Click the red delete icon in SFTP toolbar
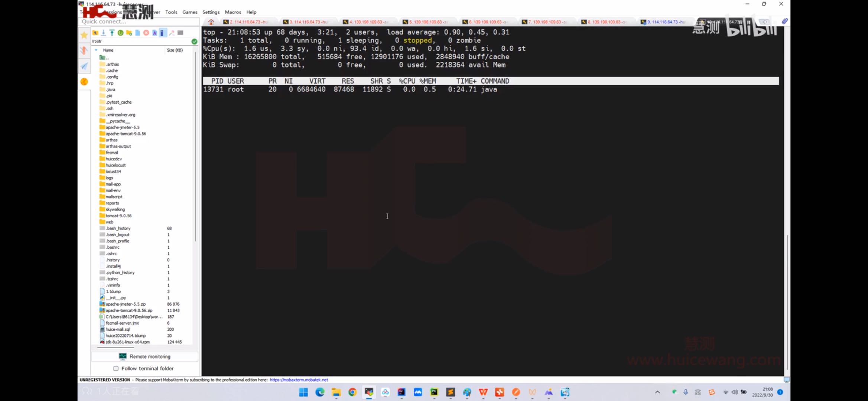Viewport: 868px width, 401px height. tap(146, 33)
